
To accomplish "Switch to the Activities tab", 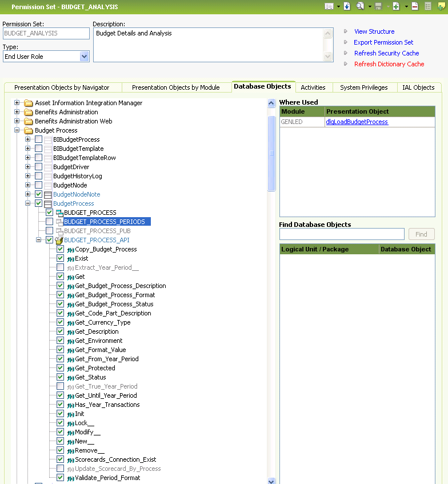I will tap(313, 87).
